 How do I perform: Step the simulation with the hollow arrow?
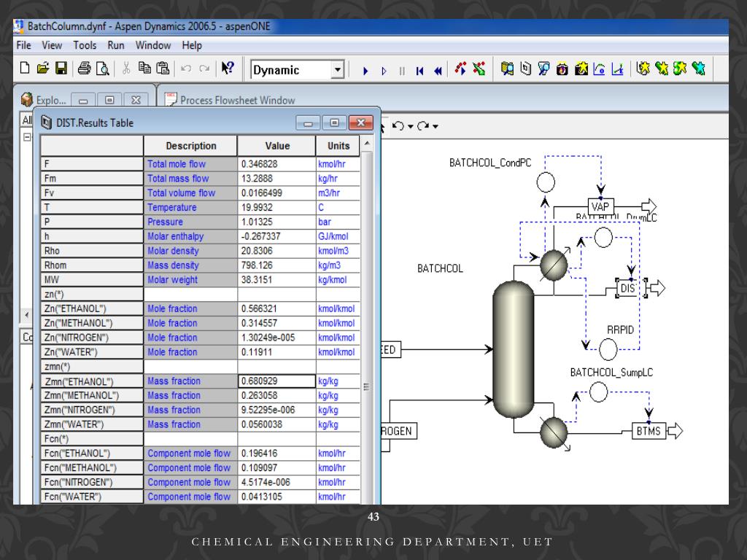click(x=384, y=71)
